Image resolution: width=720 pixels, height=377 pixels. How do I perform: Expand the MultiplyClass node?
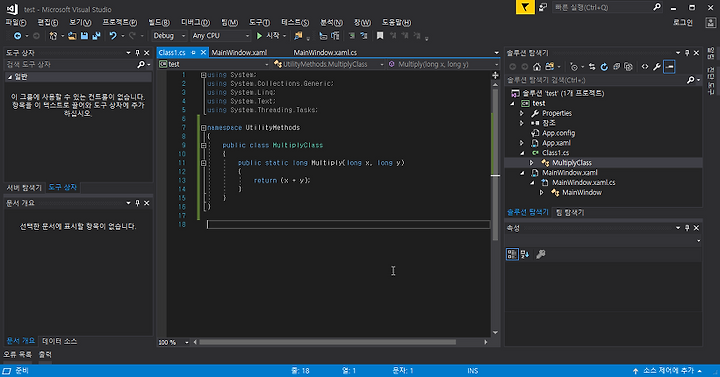pos(532,163)
